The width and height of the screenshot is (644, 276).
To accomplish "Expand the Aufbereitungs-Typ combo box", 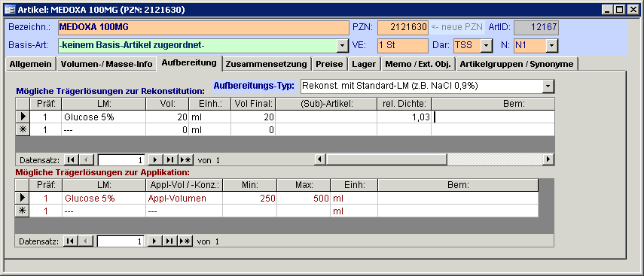I will (x=548, y=86).
